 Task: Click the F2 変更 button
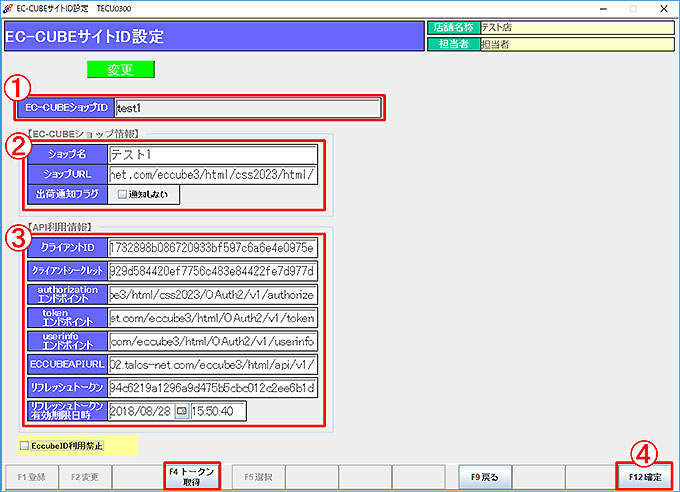pos(85,477)
